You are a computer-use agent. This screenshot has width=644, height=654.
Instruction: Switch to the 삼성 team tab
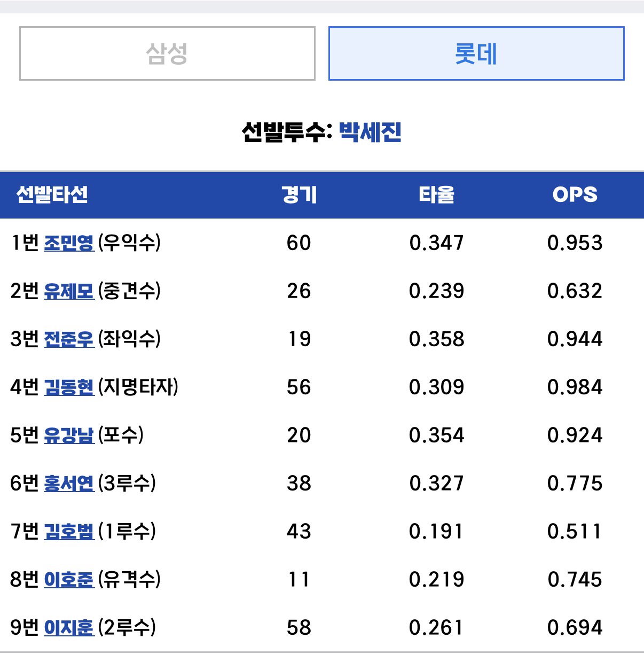click(167, 53)
